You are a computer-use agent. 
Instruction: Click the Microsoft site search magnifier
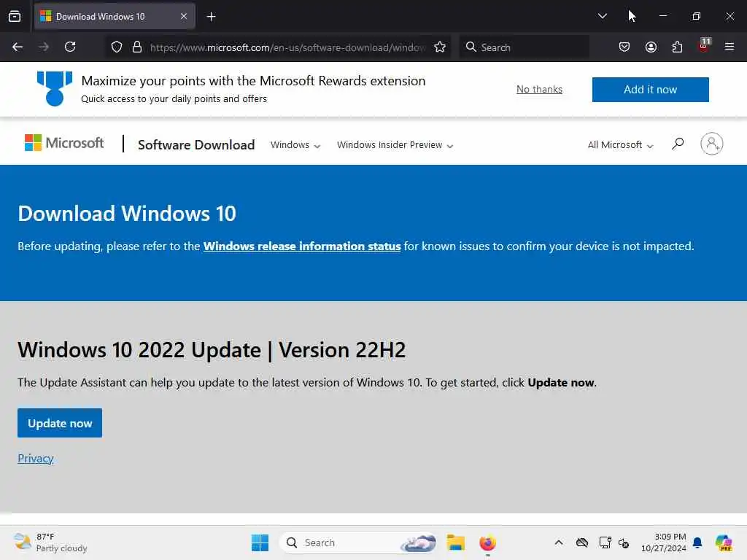pyautogui.click(x=678, y=144)
